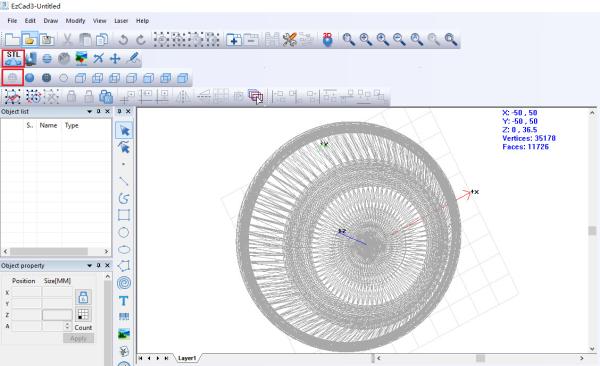This screenshot has height=366, width=600.
Task: Expand the Object list panel dropdown arrow
Action: (90, 111)
